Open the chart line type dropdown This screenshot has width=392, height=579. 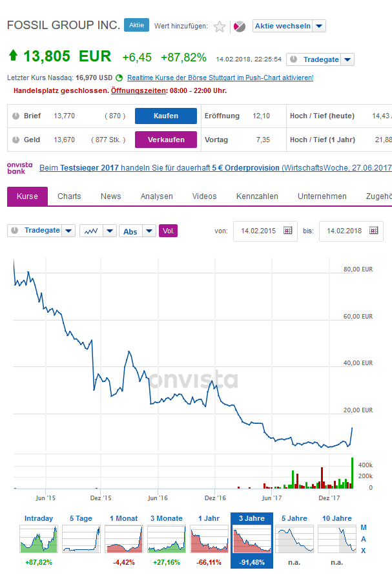(x=109, y=231)
